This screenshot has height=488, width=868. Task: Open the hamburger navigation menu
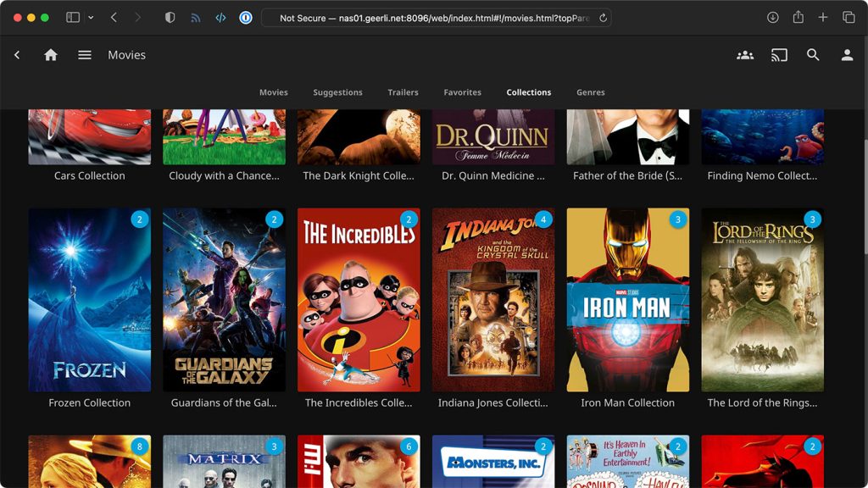[x=85, y=55]
